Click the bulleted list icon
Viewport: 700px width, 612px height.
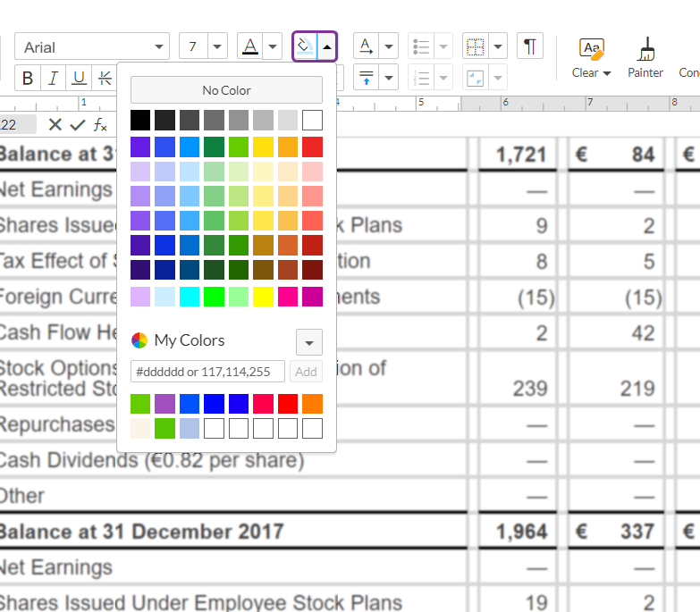tap(421, 46)
